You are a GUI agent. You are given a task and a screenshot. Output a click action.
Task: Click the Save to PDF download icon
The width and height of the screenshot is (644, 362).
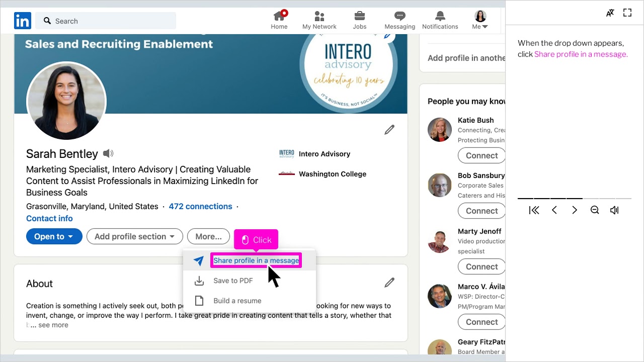[199, 281]
